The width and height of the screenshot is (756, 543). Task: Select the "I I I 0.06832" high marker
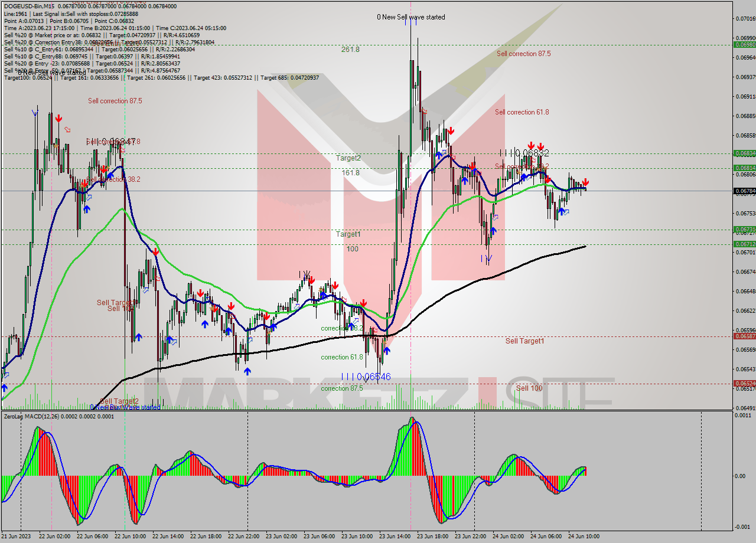click(x=524, y=153)
